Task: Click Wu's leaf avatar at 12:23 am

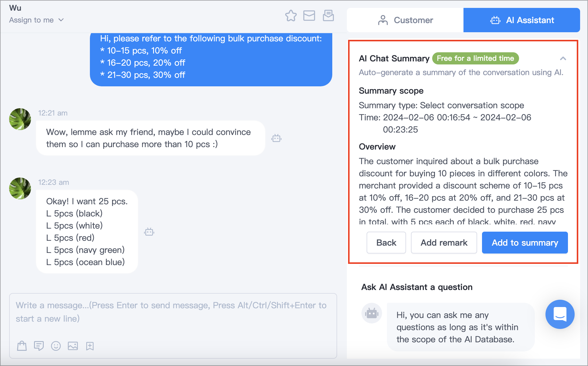Action: 20,188
